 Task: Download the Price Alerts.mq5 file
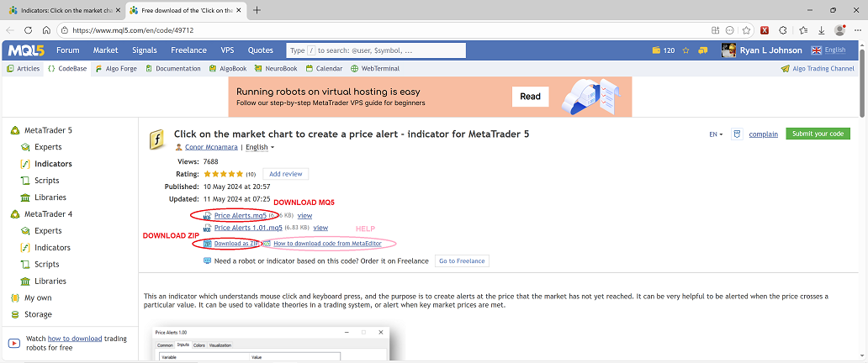(241, 215)
